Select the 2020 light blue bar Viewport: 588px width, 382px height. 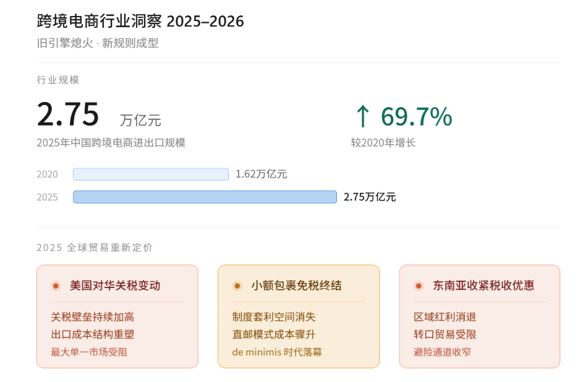tap(151, 174)
